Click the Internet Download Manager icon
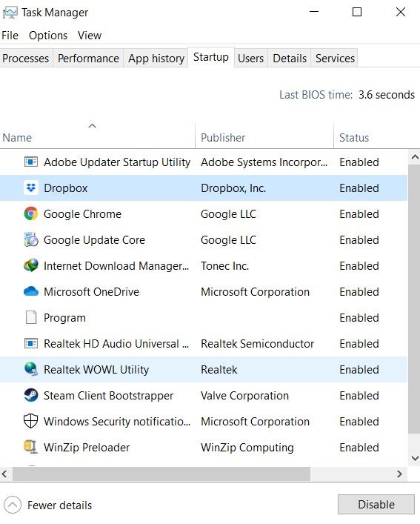This screenshot has width=420, height=524. click(31, 265)
